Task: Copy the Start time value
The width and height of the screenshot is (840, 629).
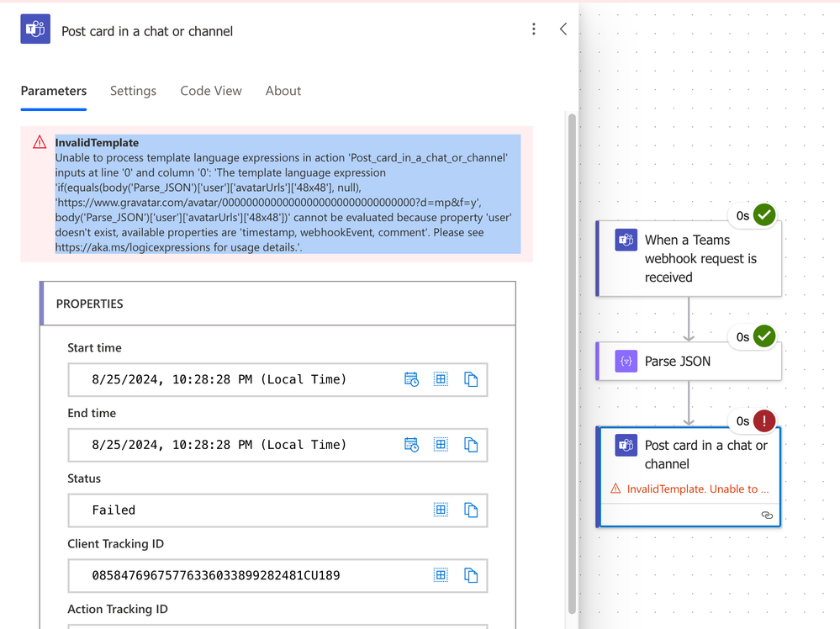Action: click(x=471, y=379)
